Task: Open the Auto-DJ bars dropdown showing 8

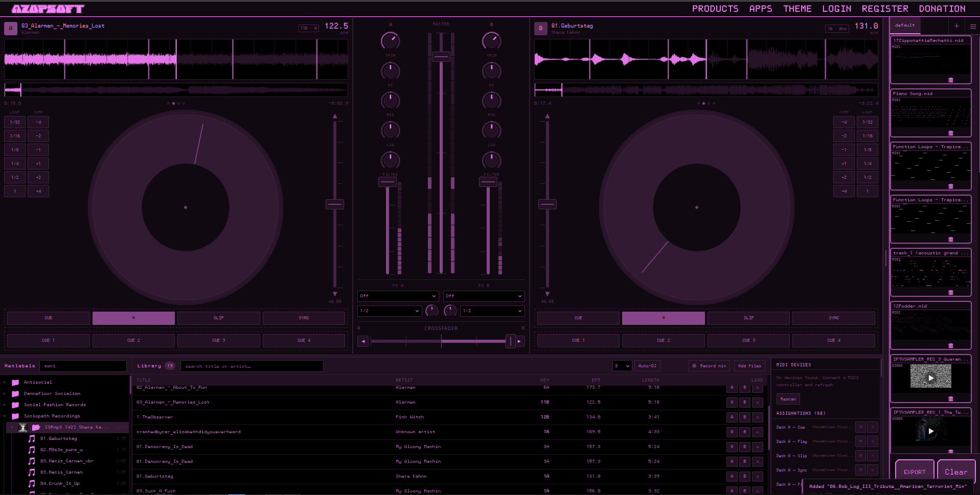Action: click(622, 366)
